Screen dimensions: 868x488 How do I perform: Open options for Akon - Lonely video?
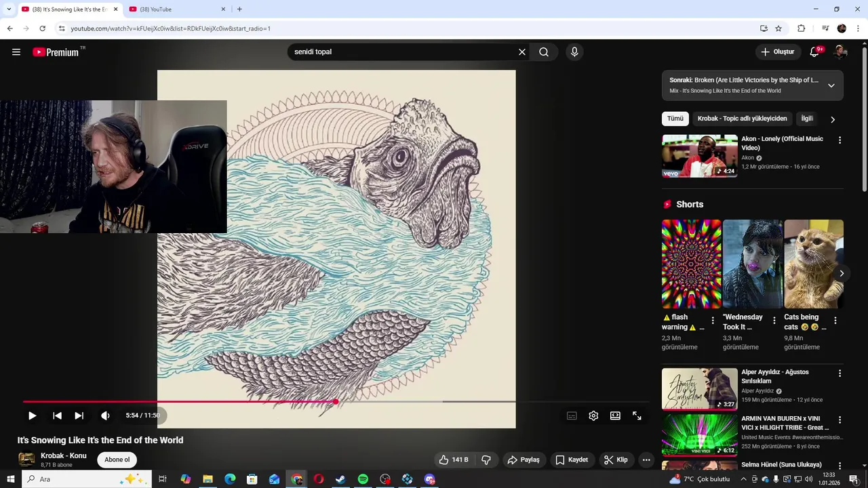coord(840,140)
